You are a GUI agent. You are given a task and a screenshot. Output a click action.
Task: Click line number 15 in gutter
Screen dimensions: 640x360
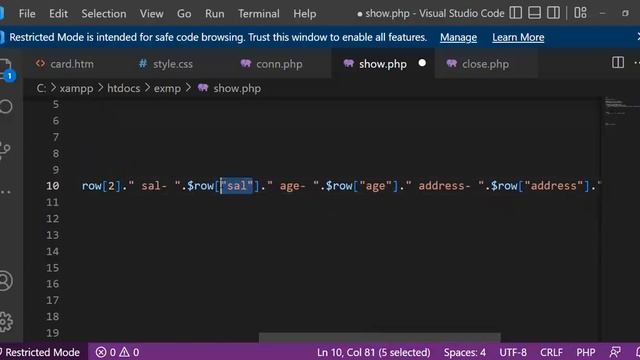click(x=52, y=268)
